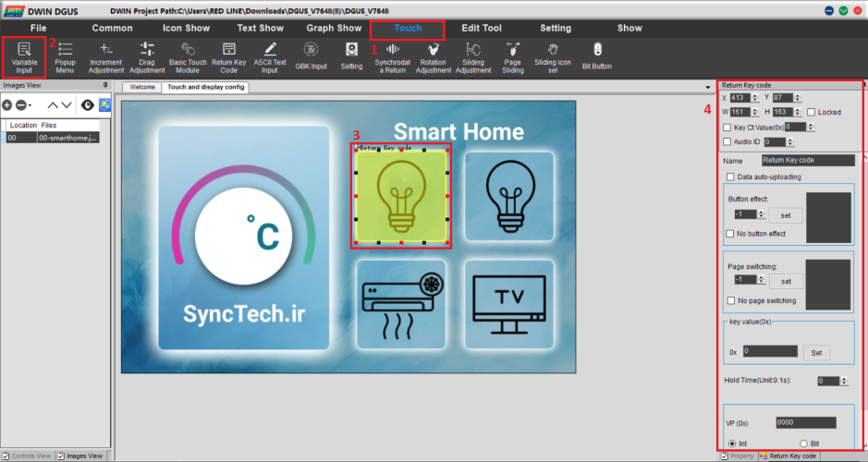
Task: Open the document tabs dropdown arrow
Action: [x=707, y=88]
